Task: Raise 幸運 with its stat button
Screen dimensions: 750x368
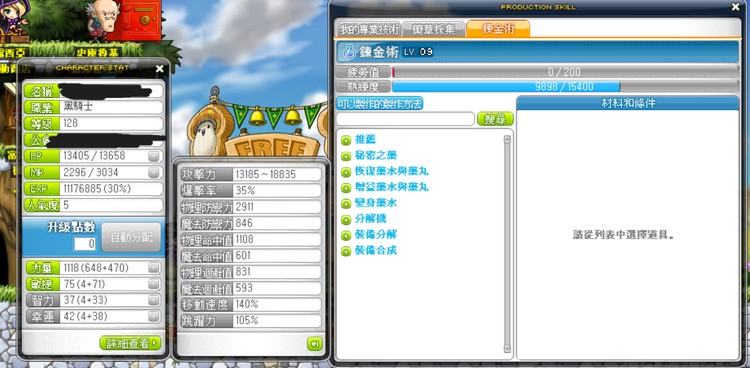Action: coord(153,316)
